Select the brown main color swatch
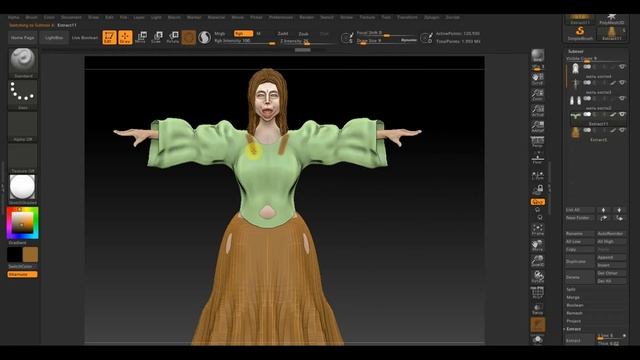The width and height of the screenshot is (640, 360). 30,254
